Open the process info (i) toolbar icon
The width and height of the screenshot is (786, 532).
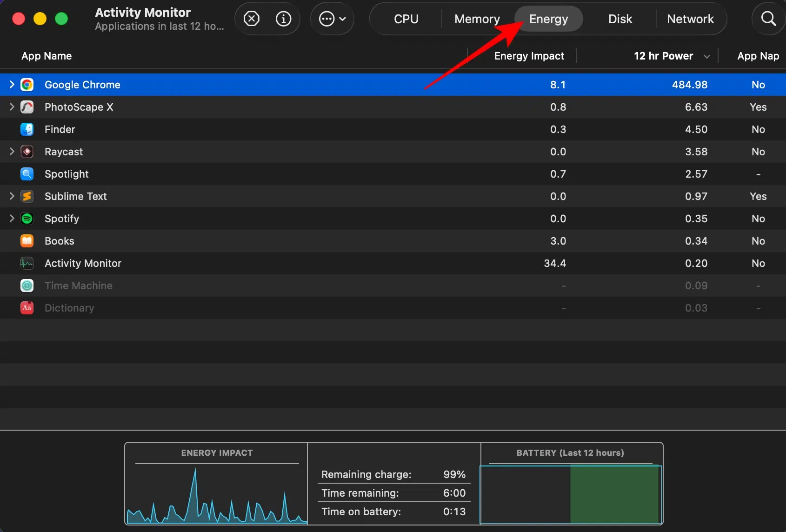coord(283,19)
